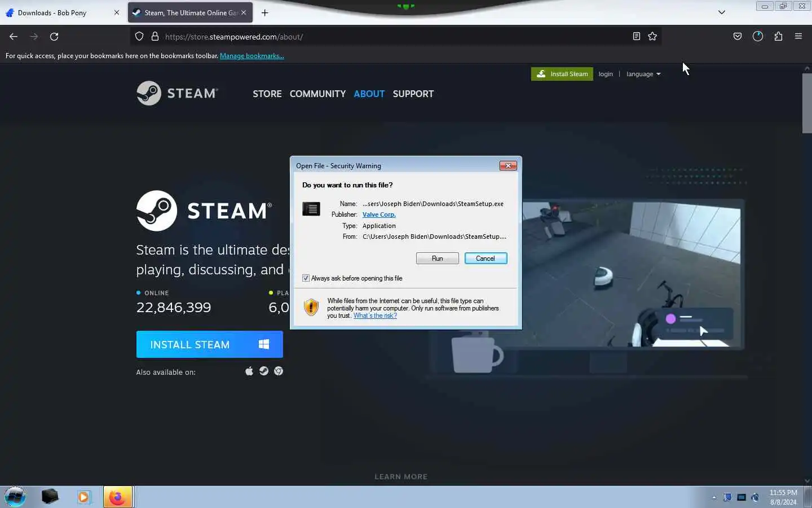Click the Action Center flag tray icon
Screen dimensions: 812x508
(727, 497)
